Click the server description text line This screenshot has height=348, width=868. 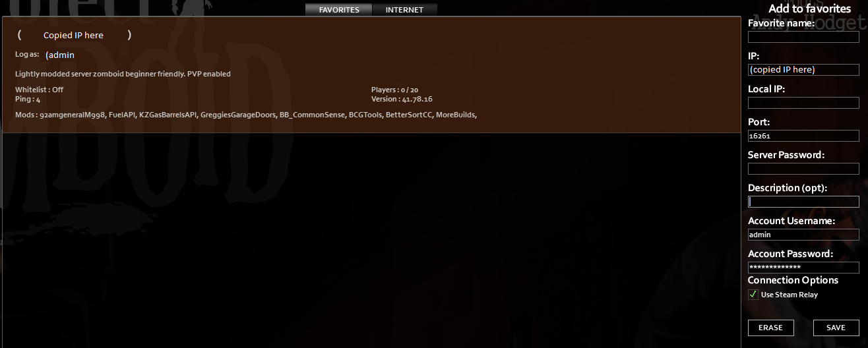click(x=123, y=74)
